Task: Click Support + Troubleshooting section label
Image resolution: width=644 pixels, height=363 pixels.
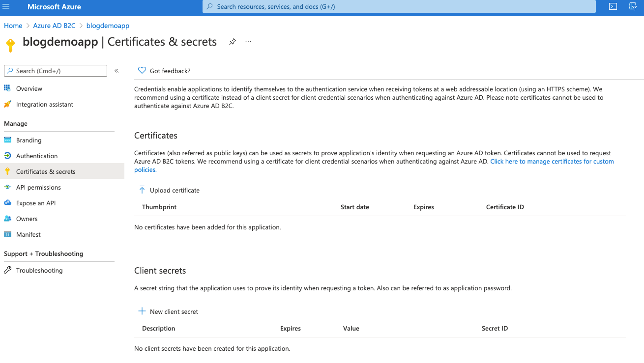Action: (x=44, y=253)
